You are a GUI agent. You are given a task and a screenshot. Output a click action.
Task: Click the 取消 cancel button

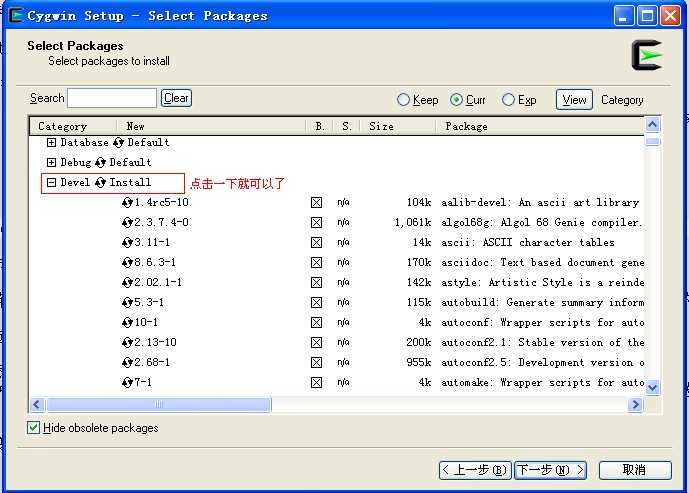click(635, 470)
